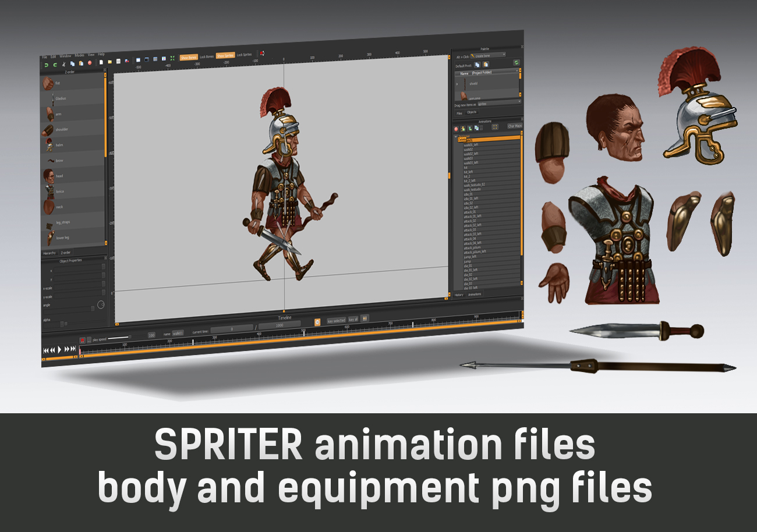The width and height of the screenshot is (757, 532).
Task: Click the frame icon left of Char Maps
Action: coord(495,126)
